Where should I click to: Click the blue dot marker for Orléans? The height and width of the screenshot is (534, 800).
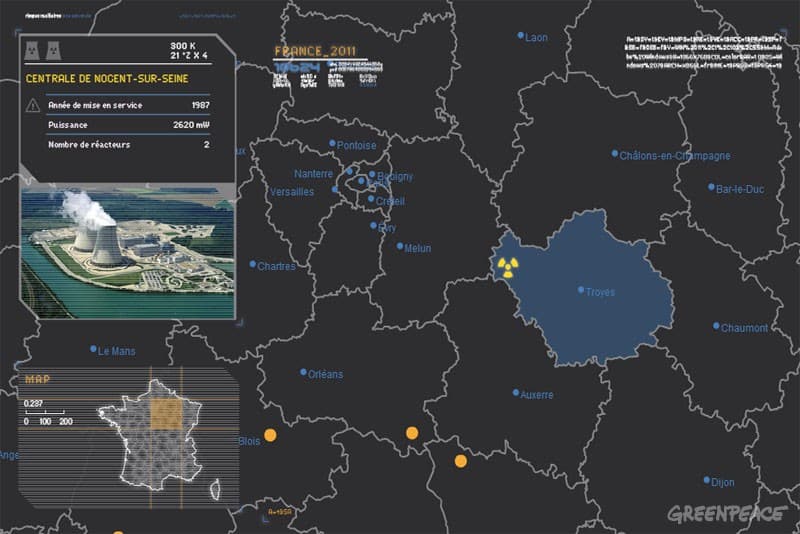coord(303,373)
